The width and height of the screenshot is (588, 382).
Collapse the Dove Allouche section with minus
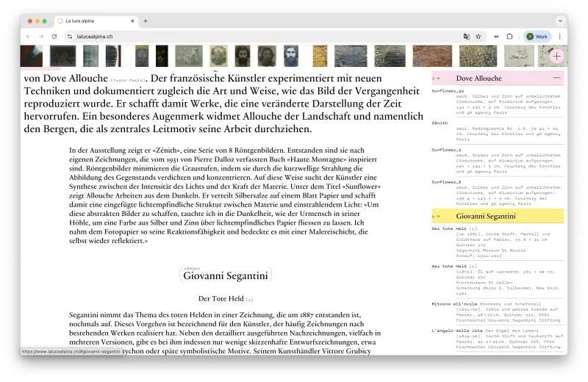(x=557, y=78)
